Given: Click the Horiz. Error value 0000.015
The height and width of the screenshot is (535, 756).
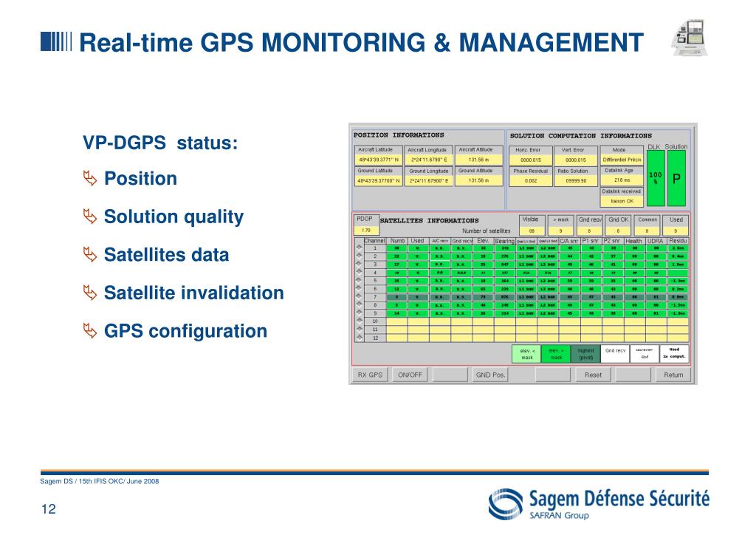Looking at the screenshot, I should pyautogui.click(x=530, y=160).
